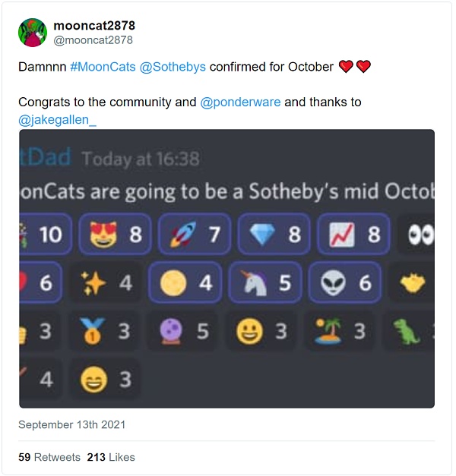Viewport: 456px width, 476px height.
Task: Open the @Sothebys mention link
Action: (x=173, y=67)
